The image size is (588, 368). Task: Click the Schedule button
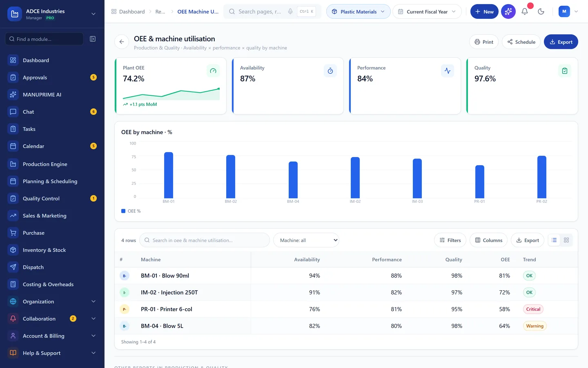tap(521, 42)
